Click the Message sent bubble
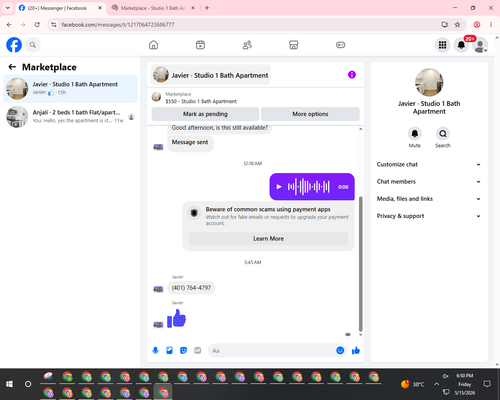 pyautogui.click(x=190, y=143)
